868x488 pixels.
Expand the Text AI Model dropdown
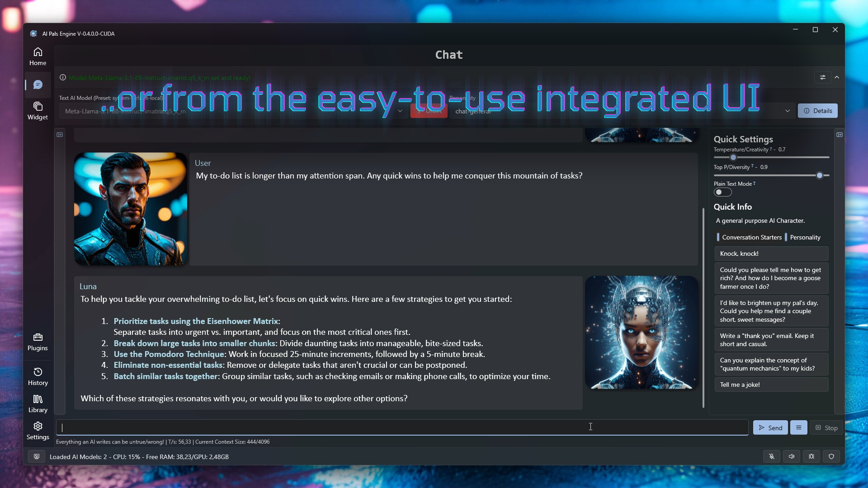(400, 111)
